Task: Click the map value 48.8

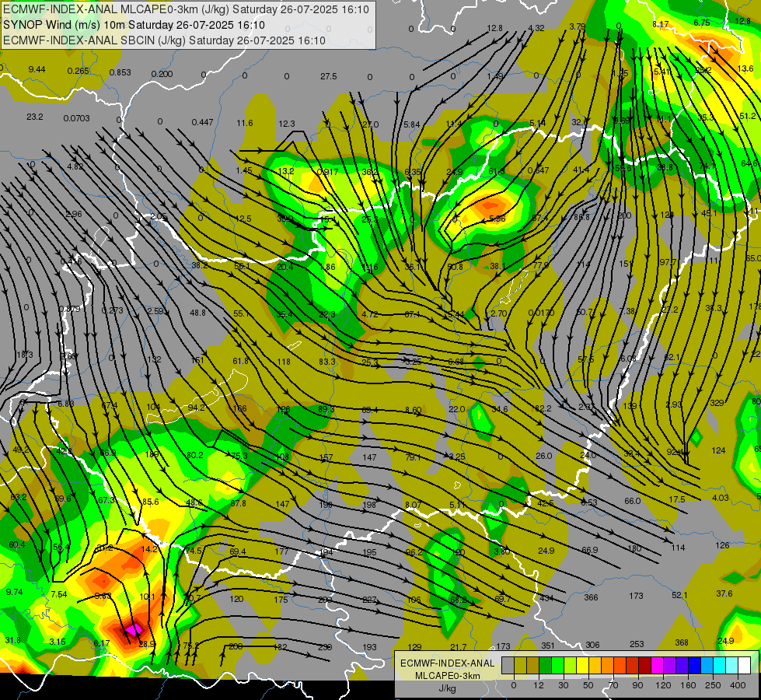Action: click(x=197, y=313)
